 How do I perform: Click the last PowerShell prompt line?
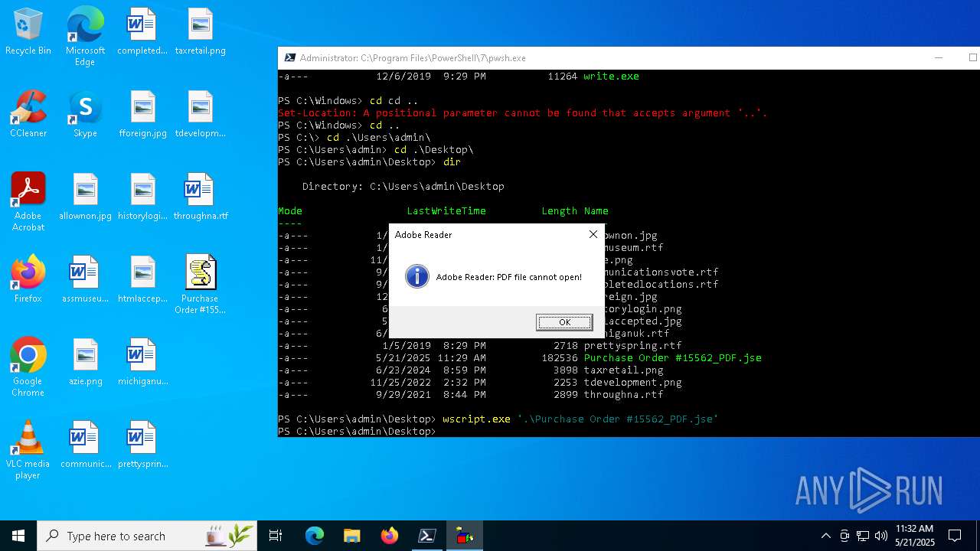click(358, 431)
